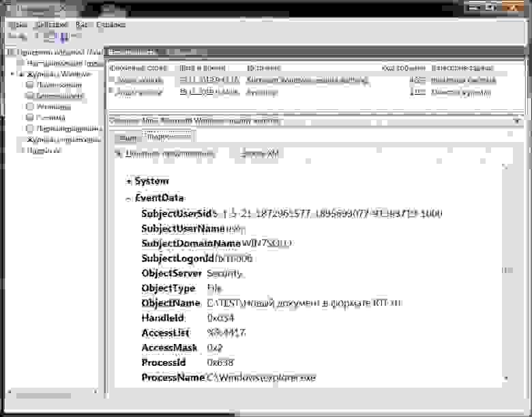Switch to the Details tab
Image resolution: width=532 pixels, height=417 pixels.
tap(168, 137)
